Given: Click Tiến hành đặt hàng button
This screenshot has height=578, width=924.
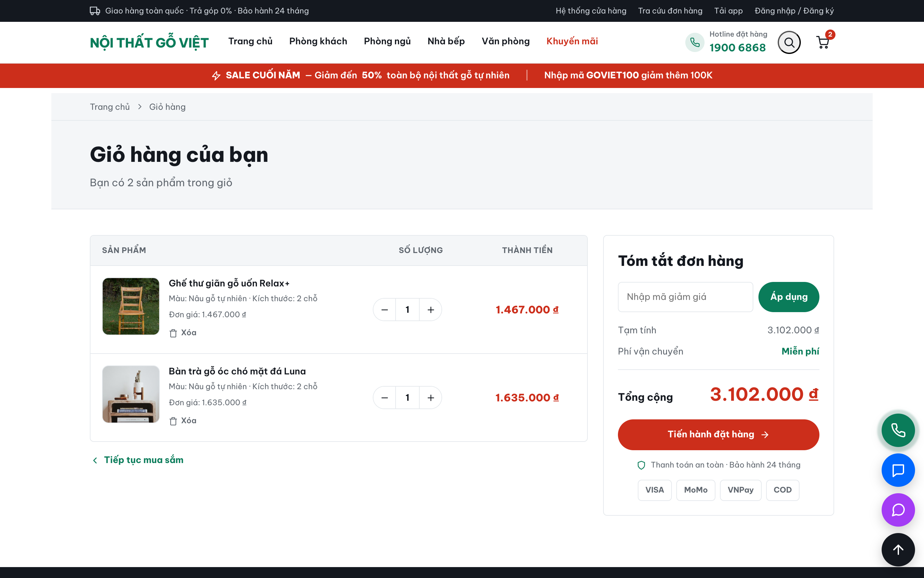Looking at the screenshot, I should [718, 435].
